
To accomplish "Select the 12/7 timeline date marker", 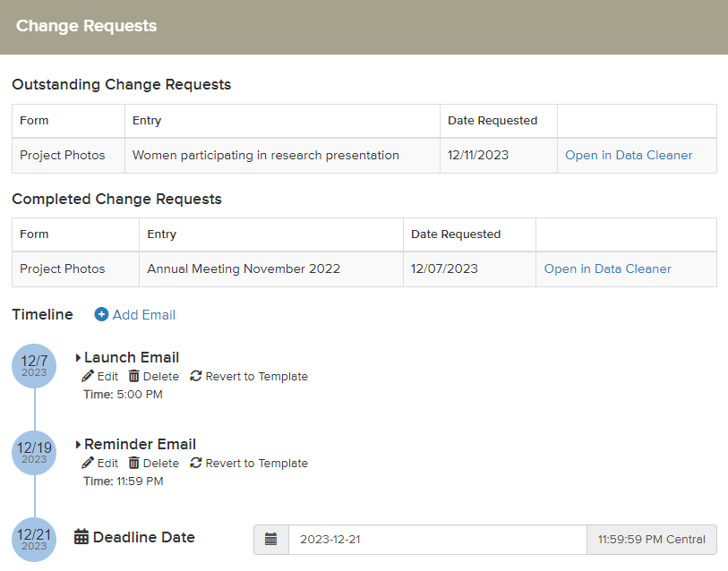I will tap(34, 365).
